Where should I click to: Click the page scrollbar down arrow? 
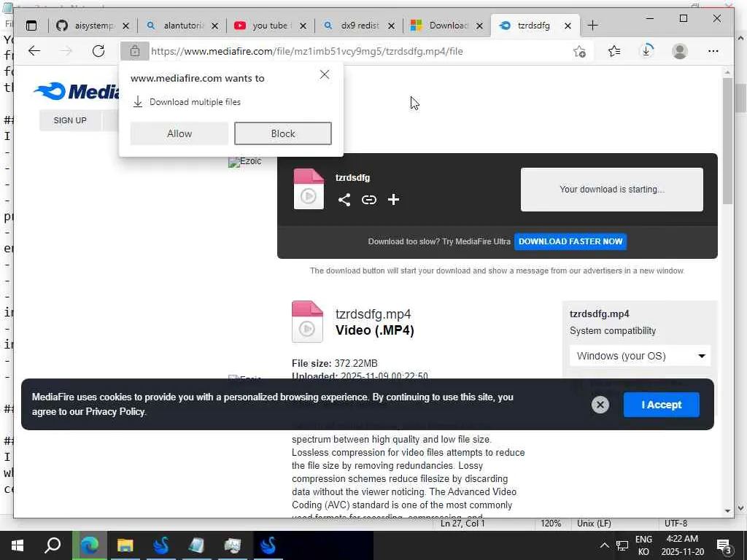point(727,510)
